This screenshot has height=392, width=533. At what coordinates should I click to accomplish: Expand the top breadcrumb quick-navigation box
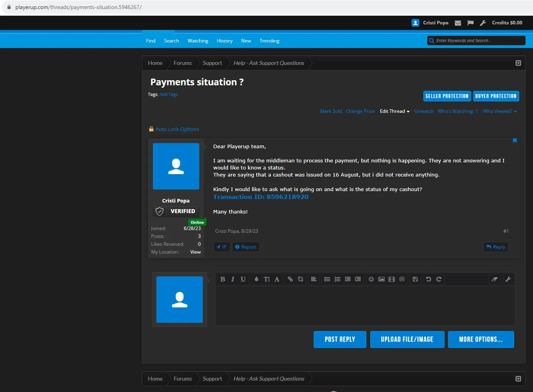pyautogui.click(x=518, y=63)
